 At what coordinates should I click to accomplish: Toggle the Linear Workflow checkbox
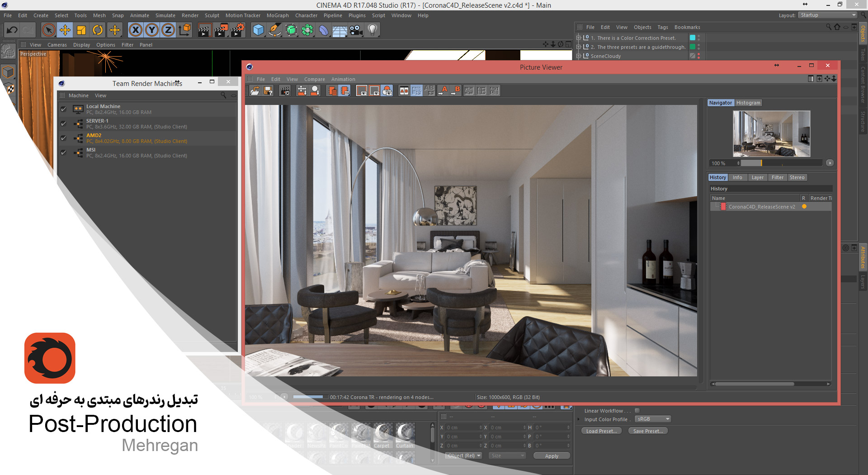coord(637,411)
